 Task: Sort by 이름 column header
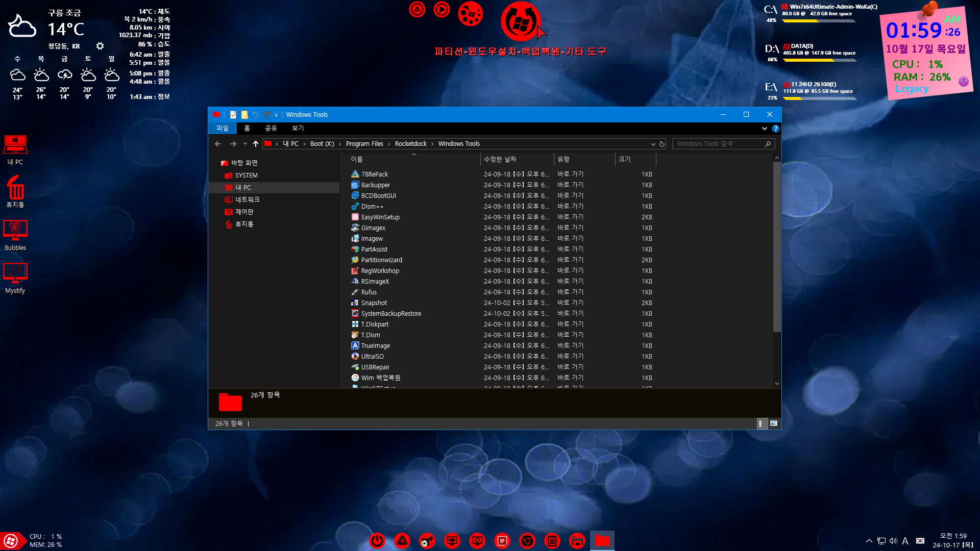point(411,159)
